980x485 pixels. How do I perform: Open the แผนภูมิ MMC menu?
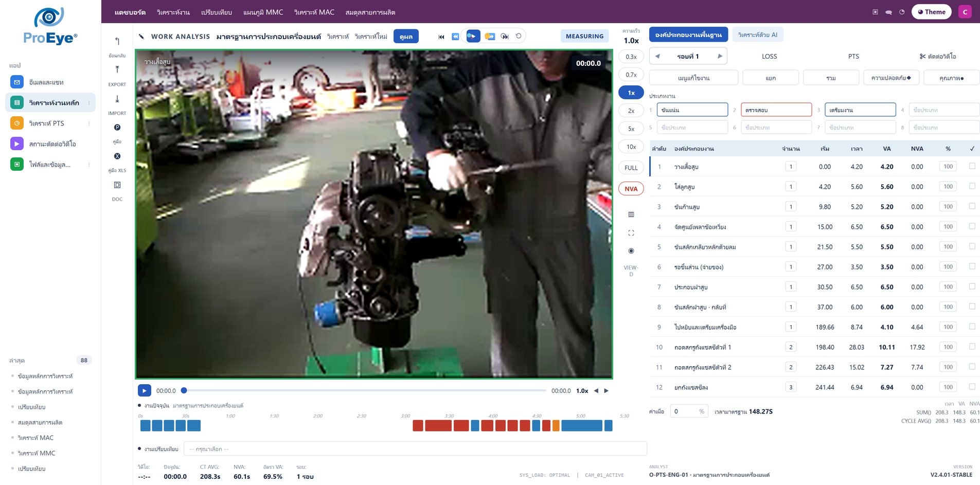(263, 12)
